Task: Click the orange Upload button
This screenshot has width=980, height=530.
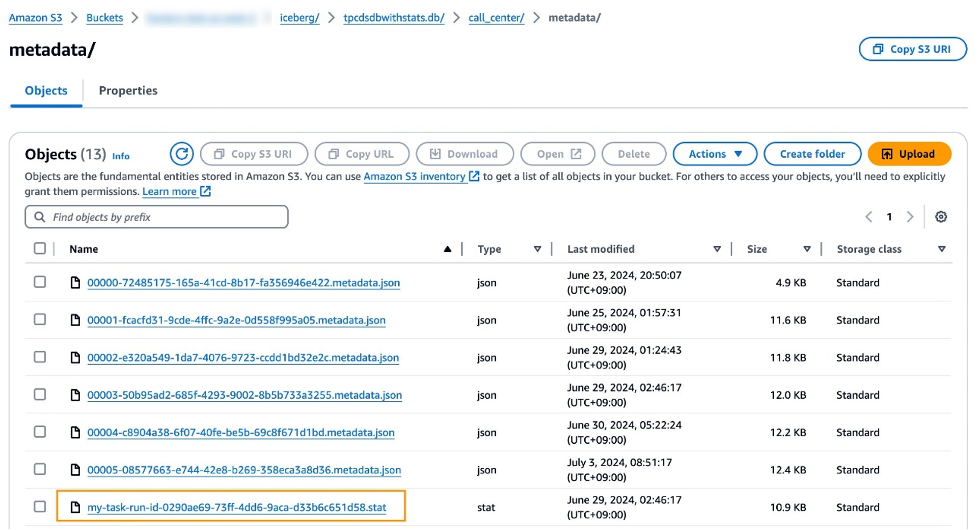Action: pyautogui.click(x=909, y=154)
